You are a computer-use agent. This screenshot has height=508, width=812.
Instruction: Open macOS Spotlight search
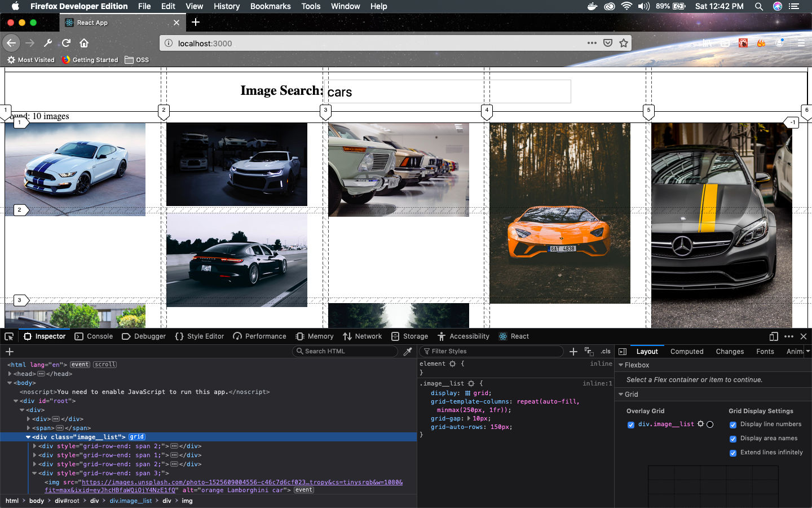pyautogui.click(x=759, y=6)
